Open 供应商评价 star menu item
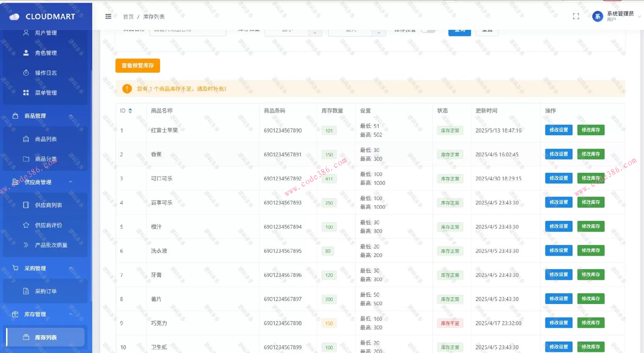 [48, 225]
